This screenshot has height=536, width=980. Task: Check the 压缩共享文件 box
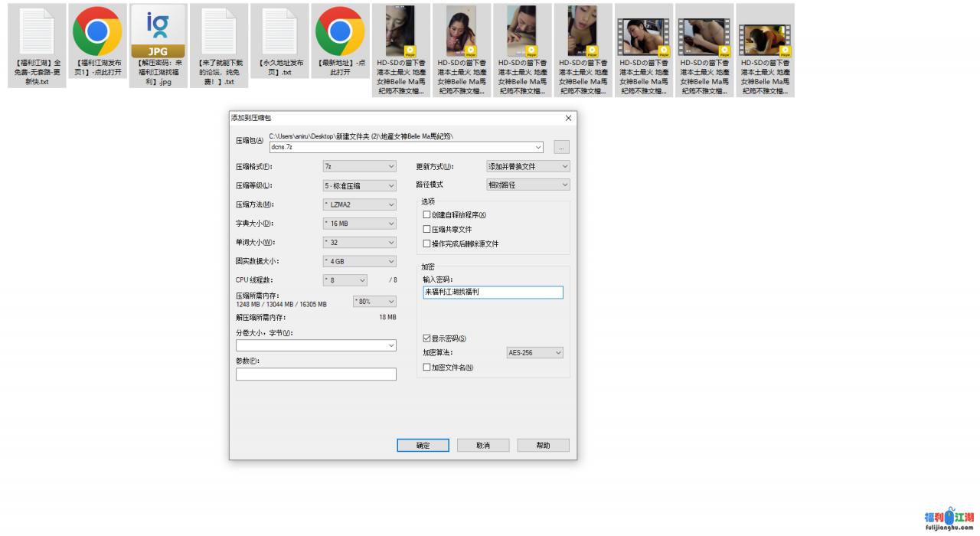coord(426,228)
